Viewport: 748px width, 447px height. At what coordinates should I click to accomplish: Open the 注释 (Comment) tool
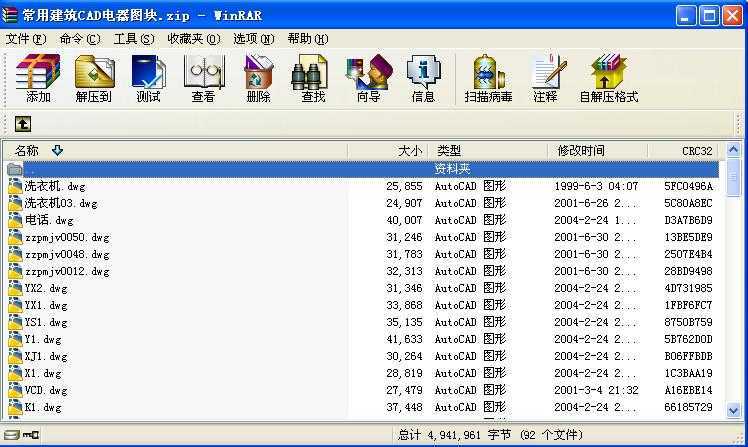[x=545, y=78]
